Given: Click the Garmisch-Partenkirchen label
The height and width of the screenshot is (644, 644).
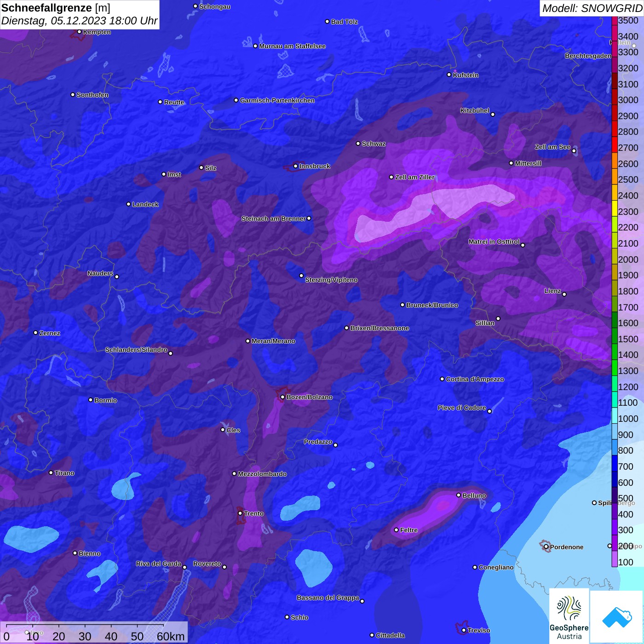Looking at the screenshot, I should tap(277, 100).
